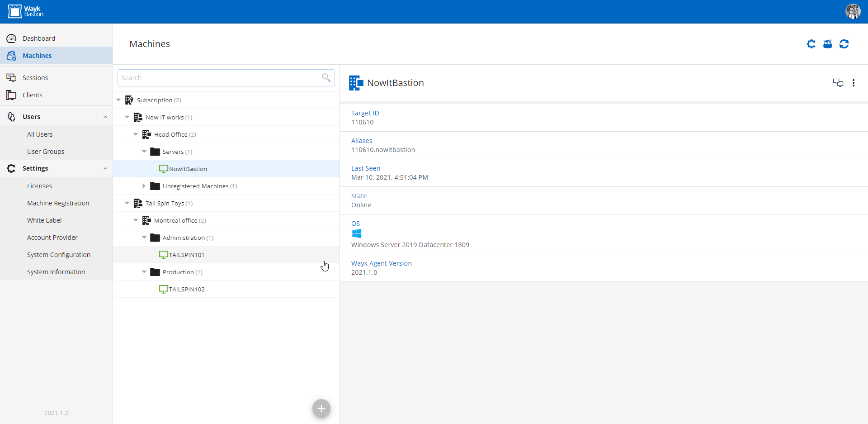This screenshot has width=868, height=424.
Task: Click the TAILSPIN102 monitor icon
Action: pos(163,289)
